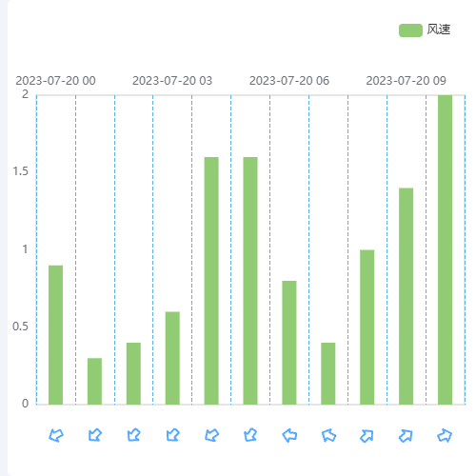This screenshot has height=476, width=476.
Task: Click the tallest bar reaching 2
Action: [x=445, y=249]
